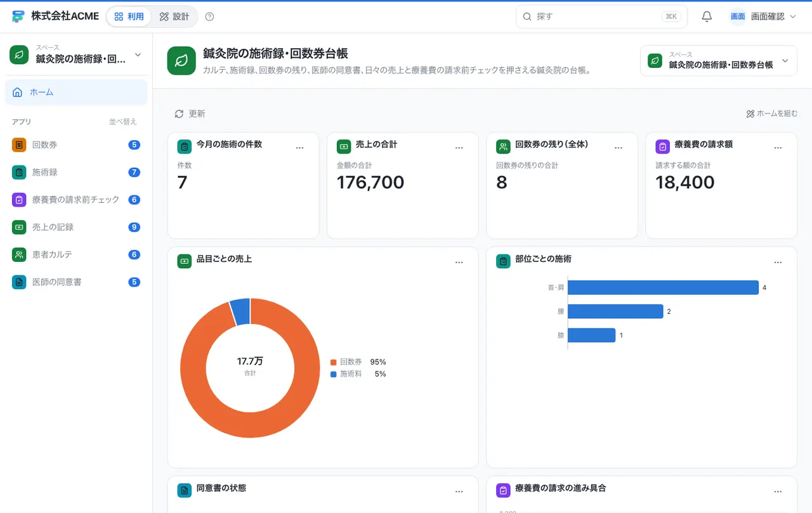Click the 176,700 sales total value
Image resolution: width=812 pixels, height=513 pixels.
tap(370, 183)
